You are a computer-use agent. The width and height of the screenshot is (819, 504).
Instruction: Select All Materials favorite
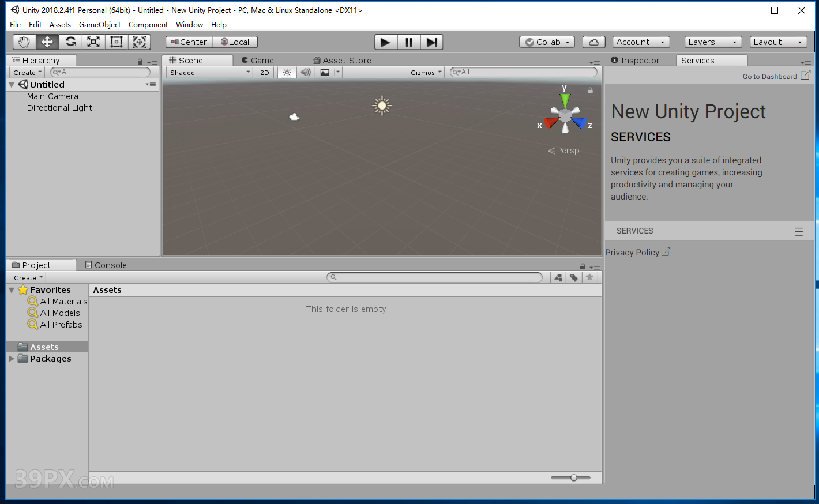point(58,302)
